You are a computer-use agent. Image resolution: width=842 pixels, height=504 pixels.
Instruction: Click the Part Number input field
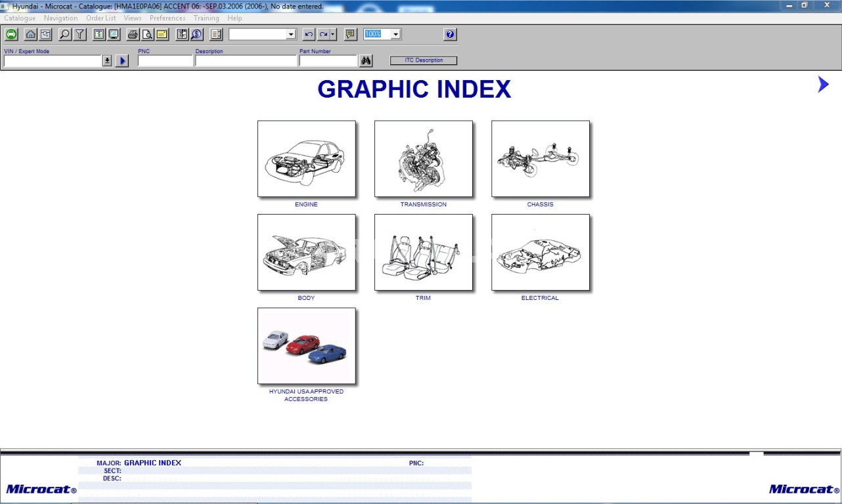(x=328, y=61)
